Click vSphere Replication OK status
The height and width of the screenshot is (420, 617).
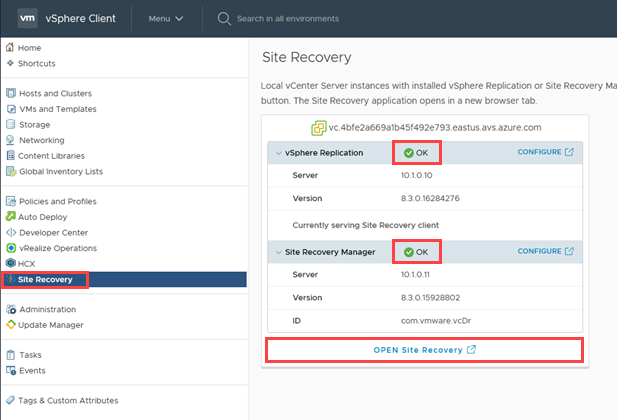point(416,153)
